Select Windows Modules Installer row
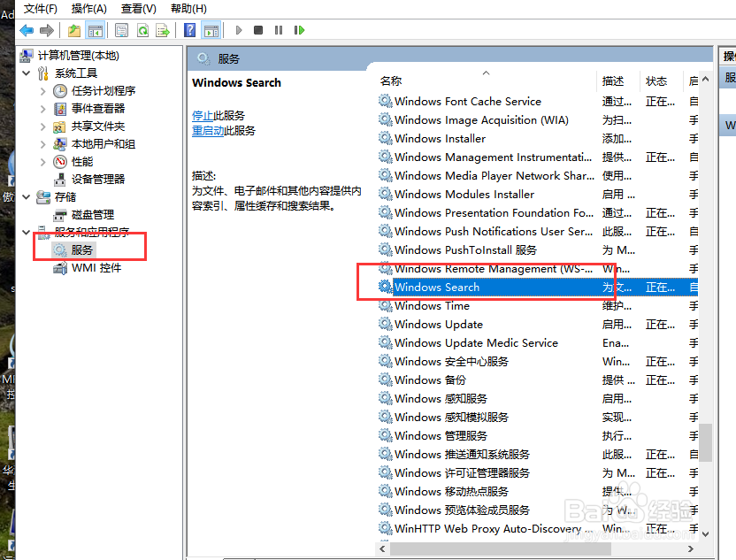The image size is (736, 560). click(x=538, y=195)
